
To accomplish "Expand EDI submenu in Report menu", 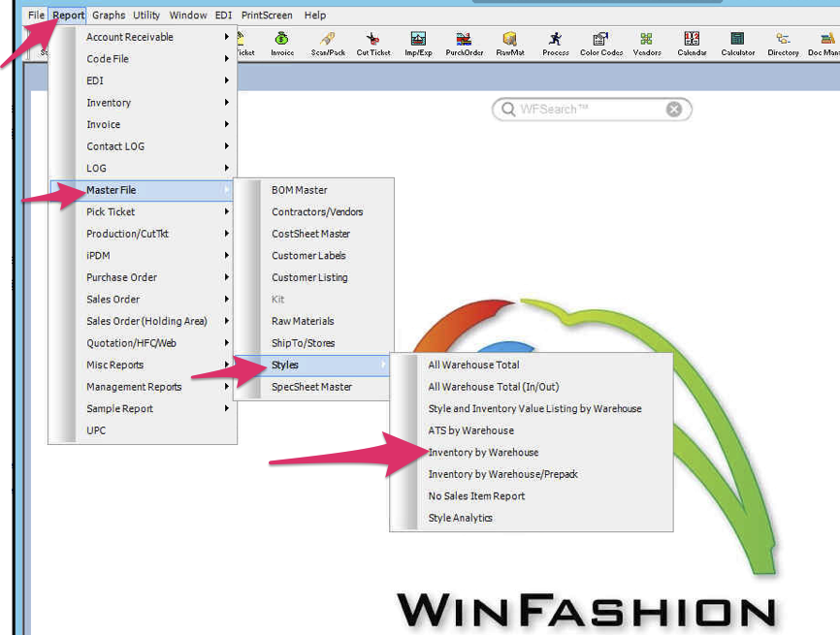I will (x=143, y=80).
